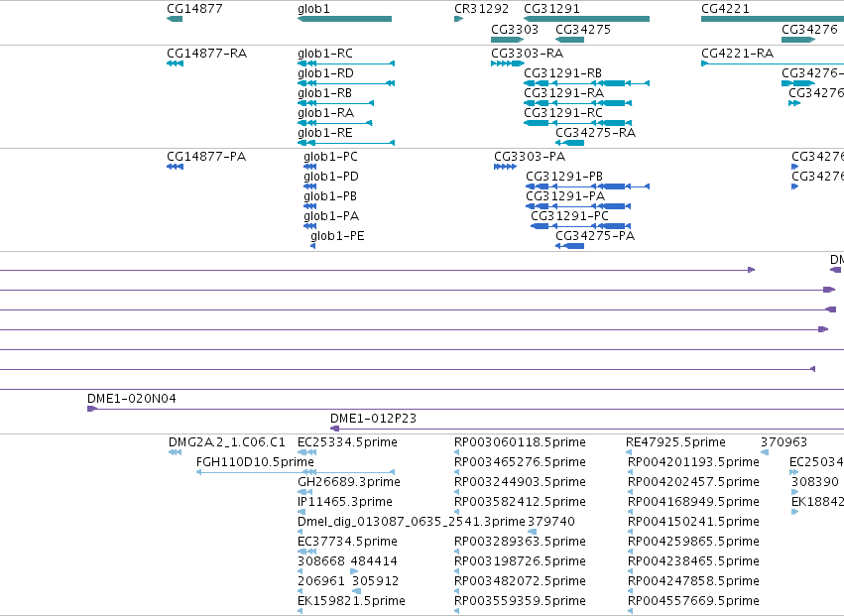Click the glob1-PB protein label
The height and width of the screenshot is (616, 844).
tap(330, 196)
